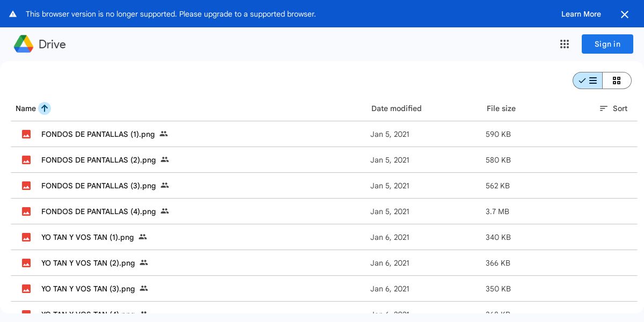Viewport: 644px width, 322px height.
Task: Click image icon of FONDOS DE PANTALLAS (4).png
Action: (26, 211)
